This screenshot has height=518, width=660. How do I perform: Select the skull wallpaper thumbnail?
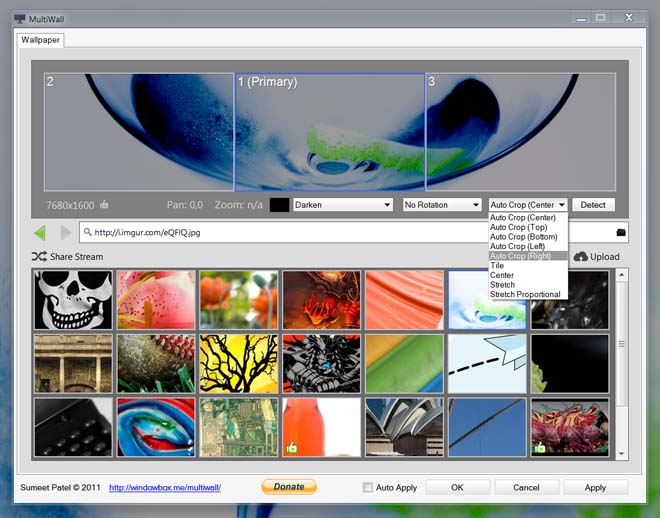(73, 300)
